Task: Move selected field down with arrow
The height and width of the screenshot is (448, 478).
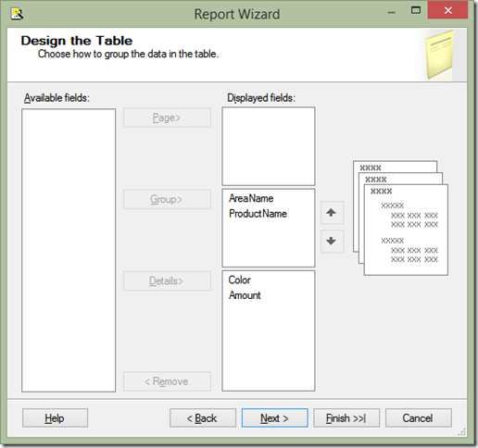Action: 332,242
